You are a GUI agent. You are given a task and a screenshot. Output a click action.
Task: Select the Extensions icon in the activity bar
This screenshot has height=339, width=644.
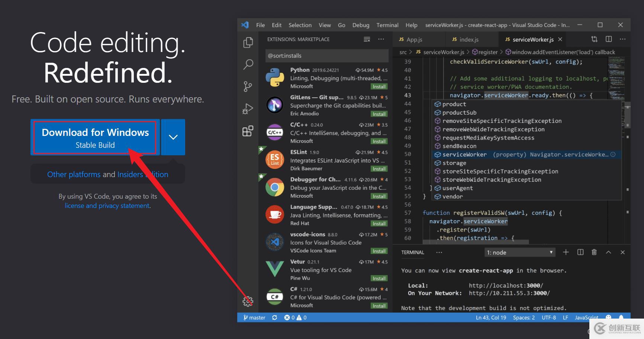point(248,131)
